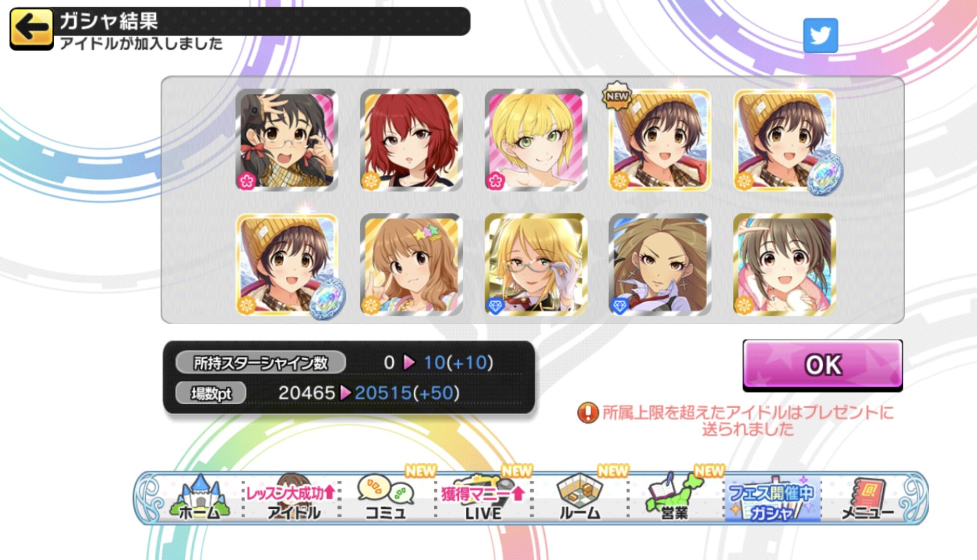Open the ルーム room icon
The height and width of the screenshot is (560, 977).
point(579,497)
